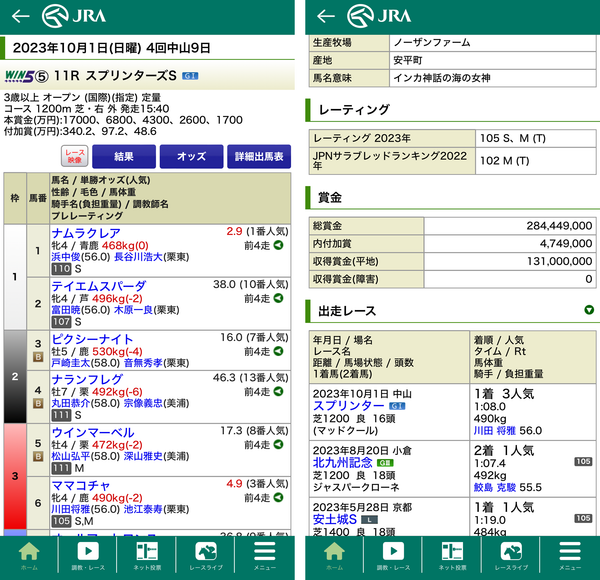Tap the back arrow on the right horse profile screen

tap(326, 16)
